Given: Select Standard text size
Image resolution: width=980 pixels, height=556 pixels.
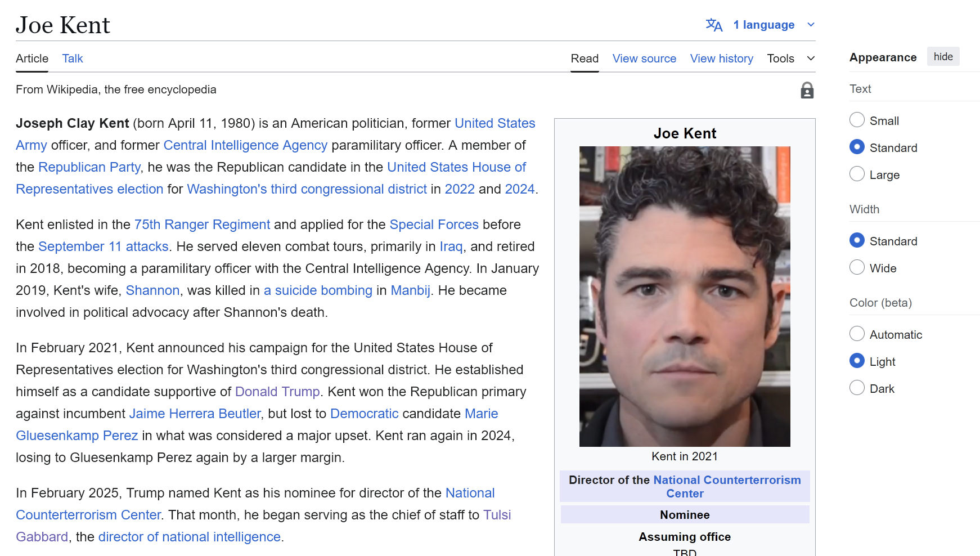Looking at the screenshot, I should (x=857, y=147).
